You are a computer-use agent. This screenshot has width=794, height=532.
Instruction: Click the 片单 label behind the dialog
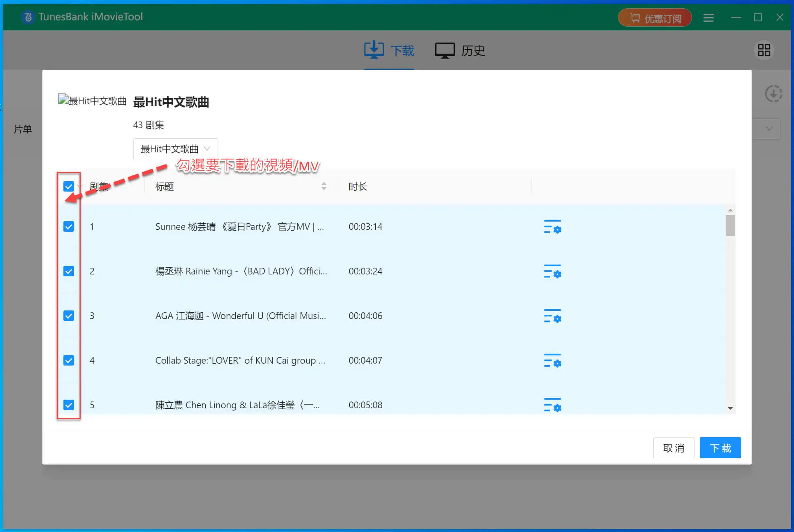[23, 129]
